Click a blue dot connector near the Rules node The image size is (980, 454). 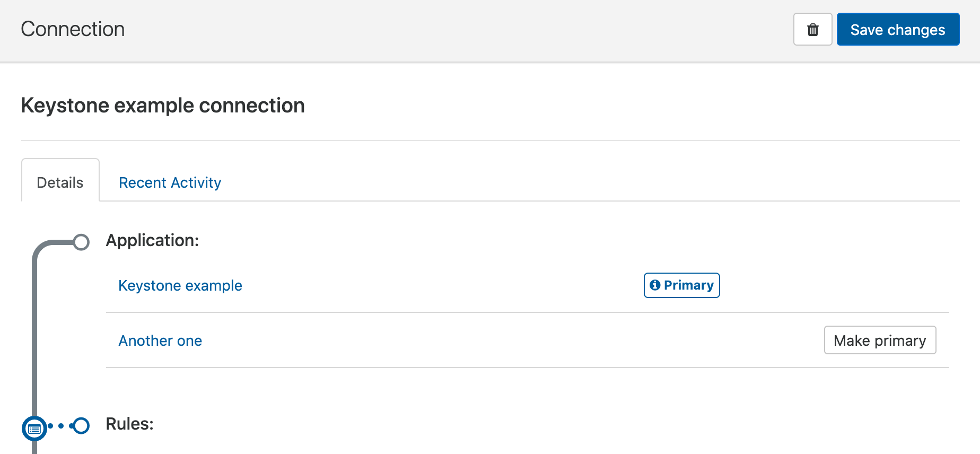[60, 425]
